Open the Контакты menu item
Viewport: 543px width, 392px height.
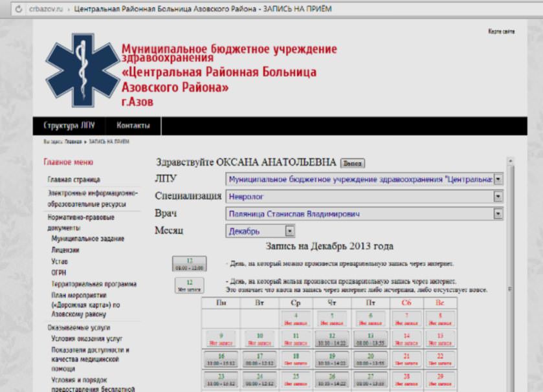pos(133,125)
